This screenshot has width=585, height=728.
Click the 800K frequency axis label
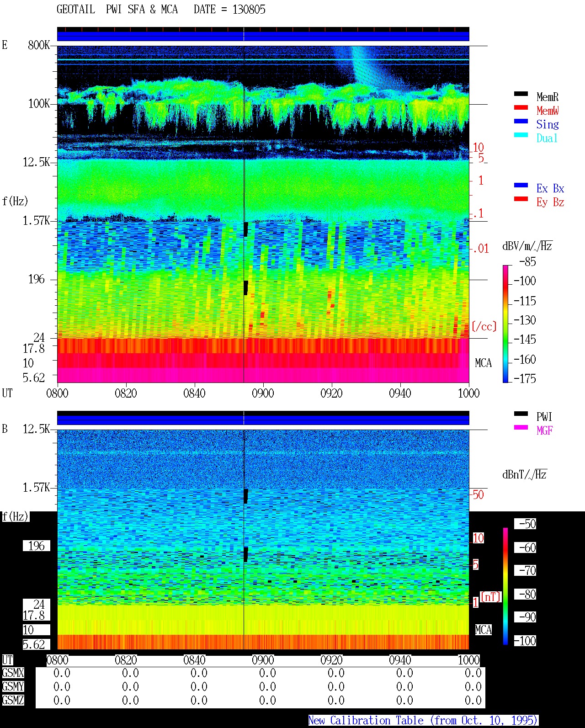39,45
